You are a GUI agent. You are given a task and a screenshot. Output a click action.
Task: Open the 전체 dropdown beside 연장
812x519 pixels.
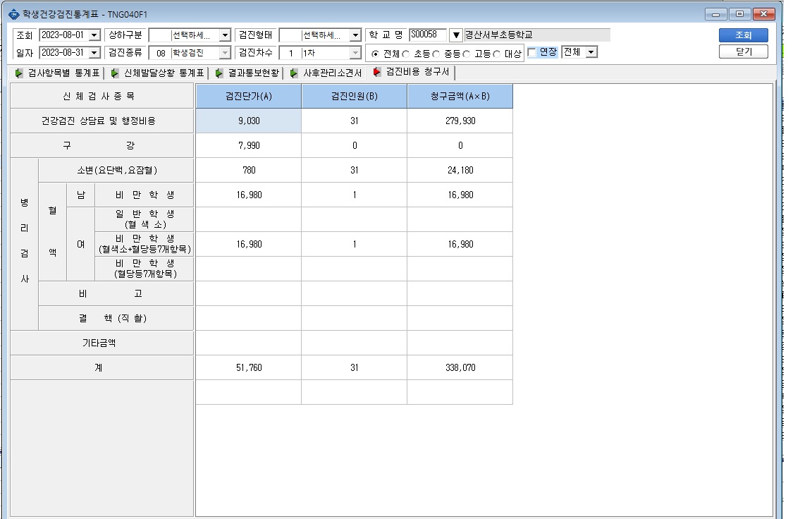point(591,51)
